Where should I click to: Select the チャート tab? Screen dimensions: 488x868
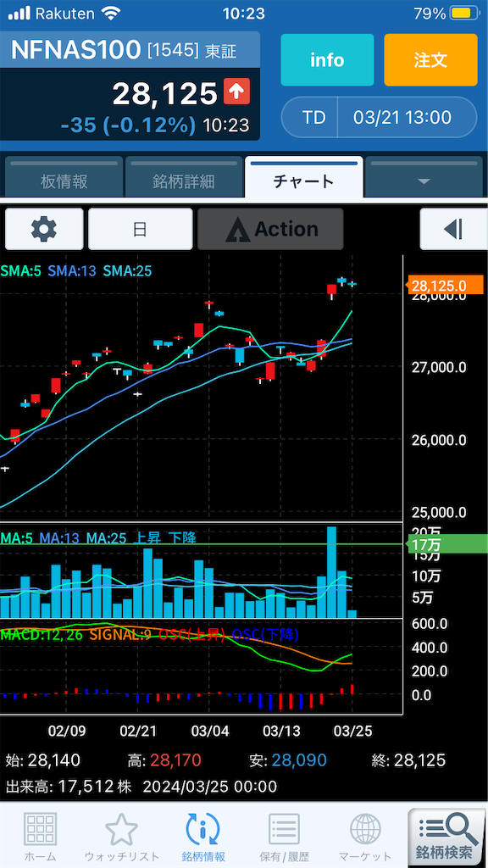point(304,177)
